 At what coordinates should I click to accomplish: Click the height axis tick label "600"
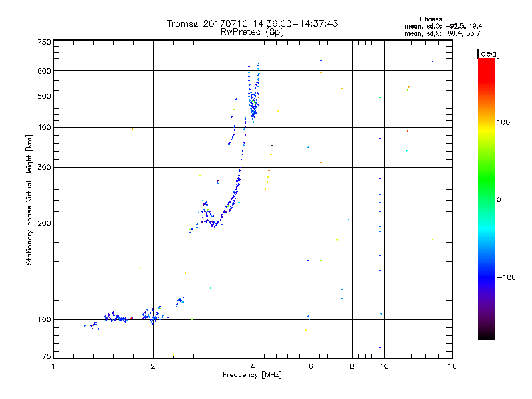coord(45,71)
